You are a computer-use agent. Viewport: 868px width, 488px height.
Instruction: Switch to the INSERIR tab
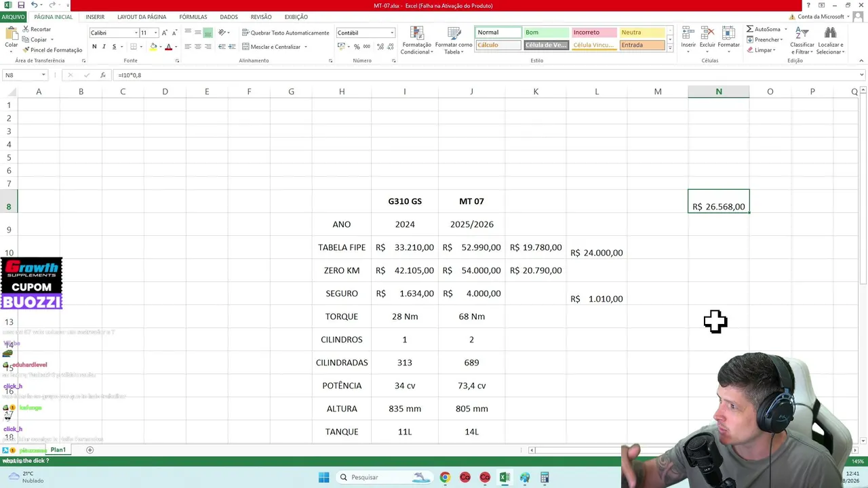tap(95, 17)
